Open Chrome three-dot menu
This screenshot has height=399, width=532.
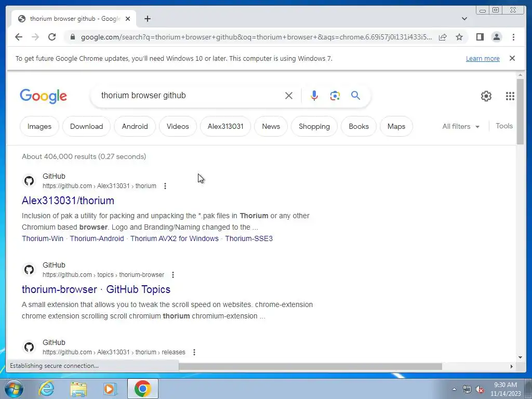pos(513,37)
